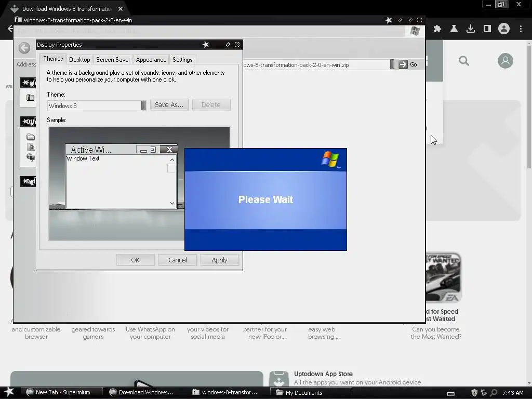This screenshot has height=399, width=532.
Task: Toggle the browser side panel icon
Action: pos(487,29)
